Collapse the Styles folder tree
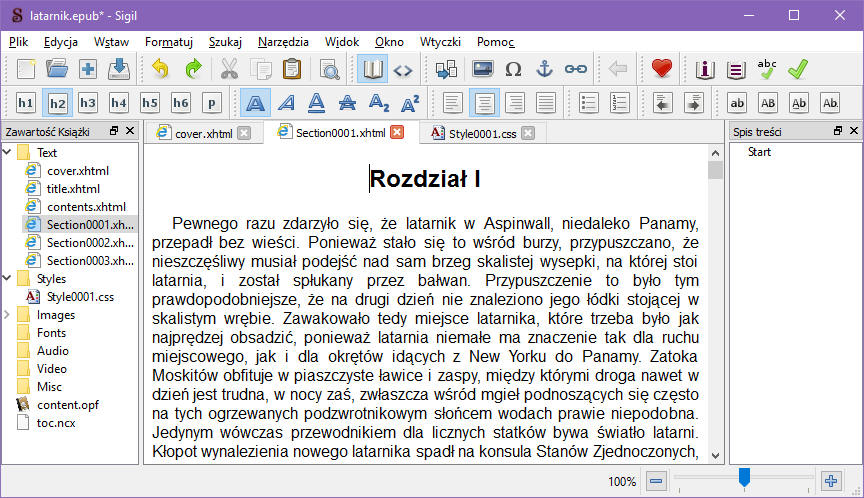 8,279
